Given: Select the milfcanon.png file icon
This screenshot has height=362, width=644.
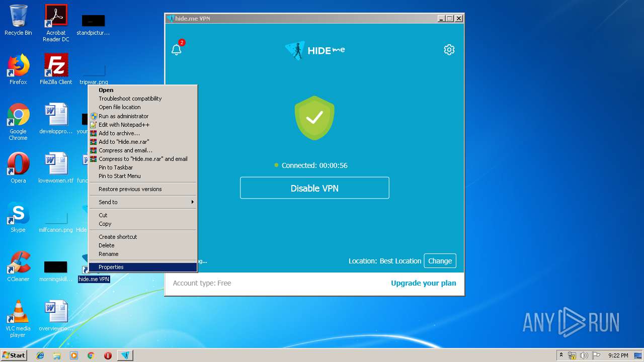Looking at the screenshot, I should tap(56, 221).
